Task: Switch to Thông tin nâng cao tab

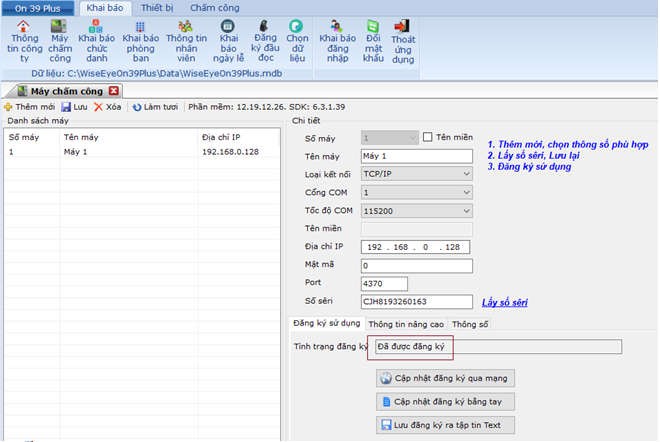Action: [406, 324]
